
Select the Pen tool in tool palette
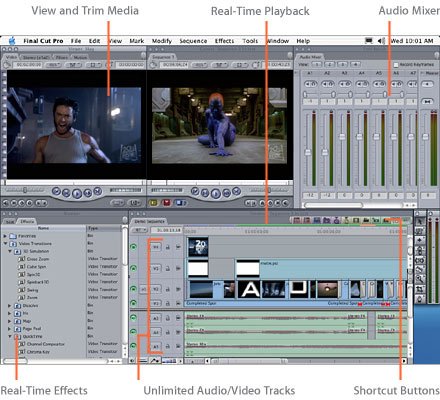[419, 299]
